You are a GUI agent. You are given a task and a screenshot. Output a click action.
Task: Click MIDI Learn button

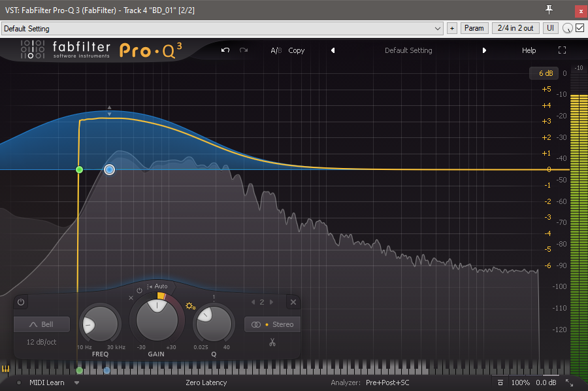(47, 382)
